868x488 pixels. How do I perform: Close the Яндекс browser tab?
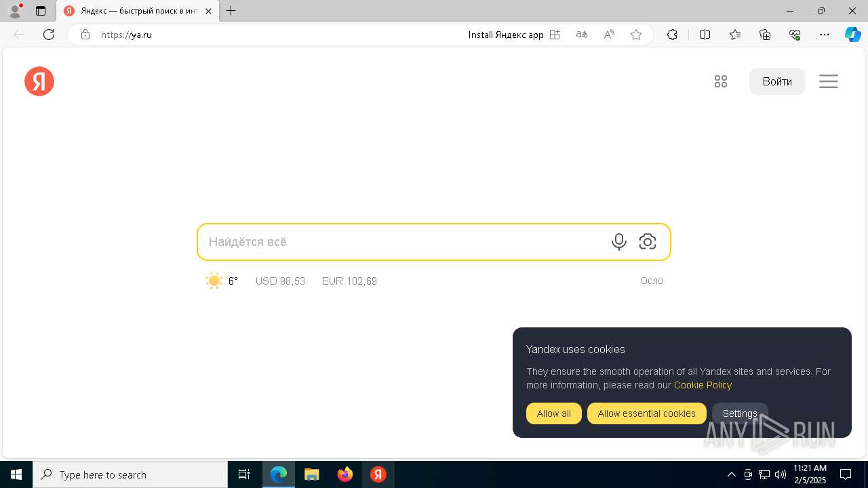coord(208,11)
